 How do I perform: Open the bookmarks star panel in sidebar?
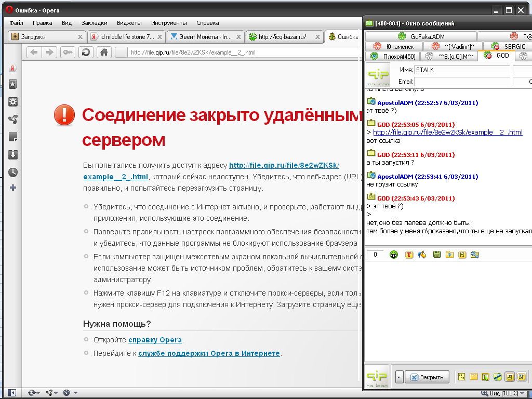[x=13, y=85]
